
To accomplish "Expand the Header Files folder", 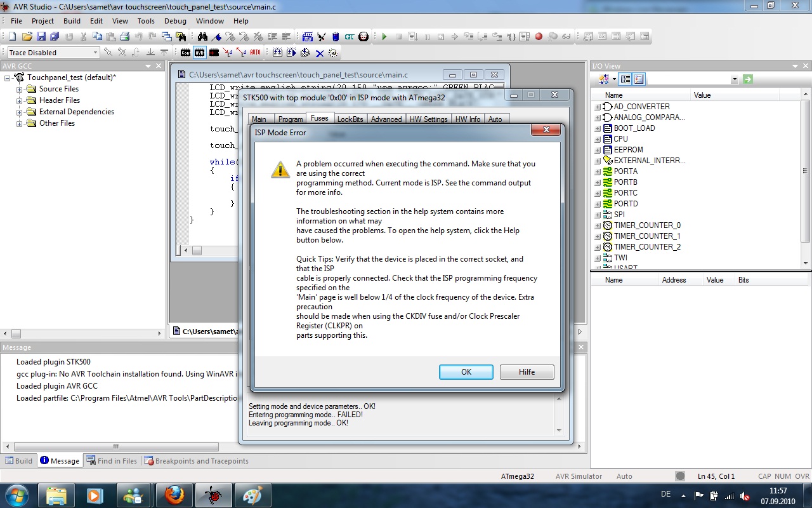I will pos(19,101).
